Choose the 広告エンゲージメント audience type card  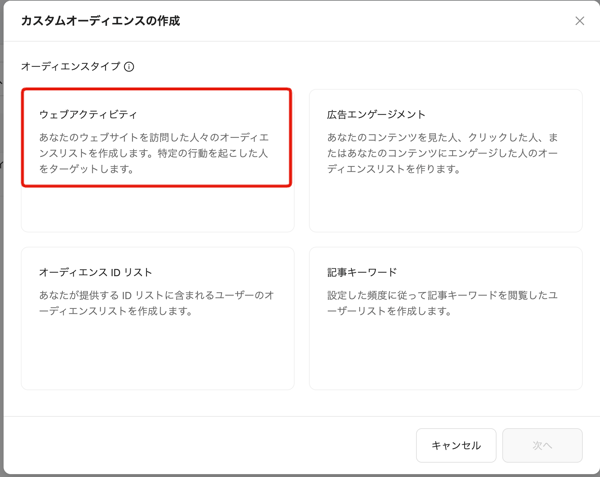point(446,161)
